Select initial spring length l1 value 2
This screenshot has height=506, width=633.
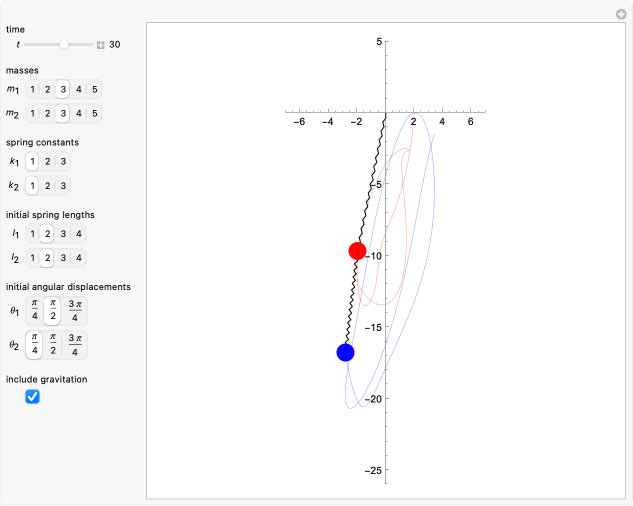coord(47,234)
